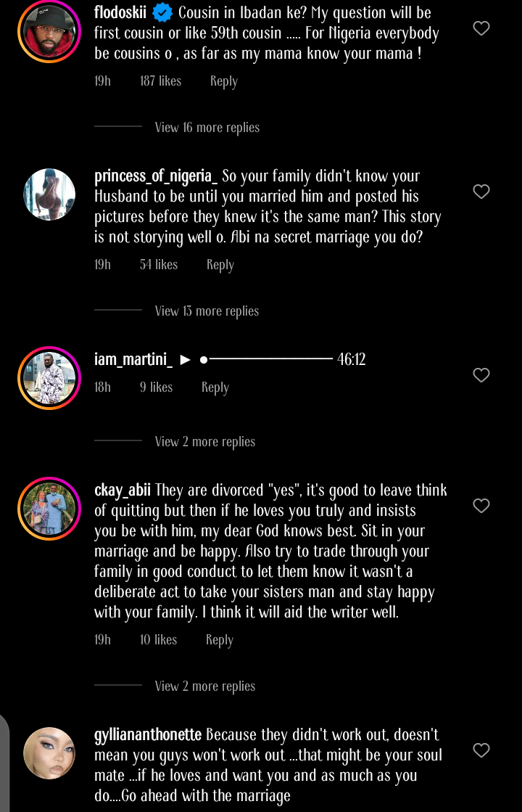Viewport: 522px width, 812px height.
Task: Expand View 16 more replies
Action: click(207, 128)
